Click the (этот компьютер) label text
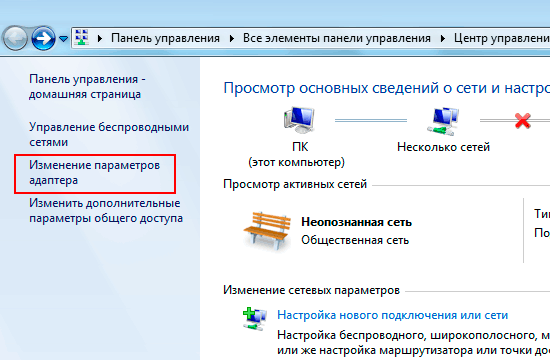This screenshot has width=550, height=360. pyautogui.click(x=297, y=162)
